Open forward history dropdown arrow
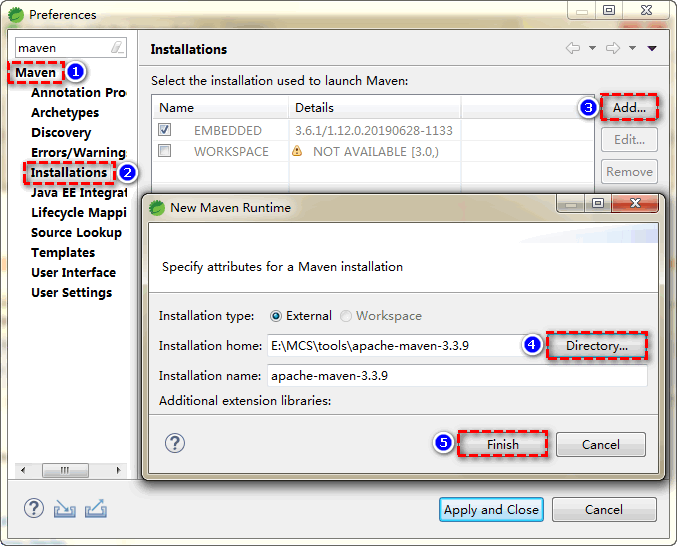 click(x=633, y=48)
